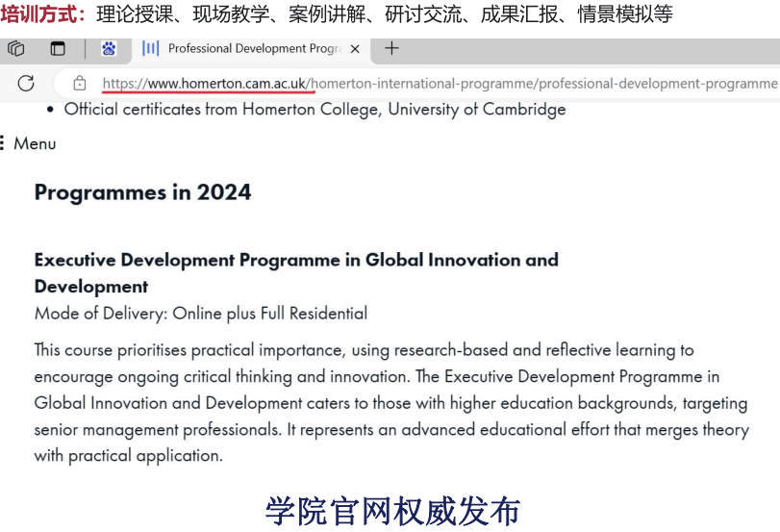Click the paragraph starting 'This course prioritises'
The image size is (780, 532).
391,403
